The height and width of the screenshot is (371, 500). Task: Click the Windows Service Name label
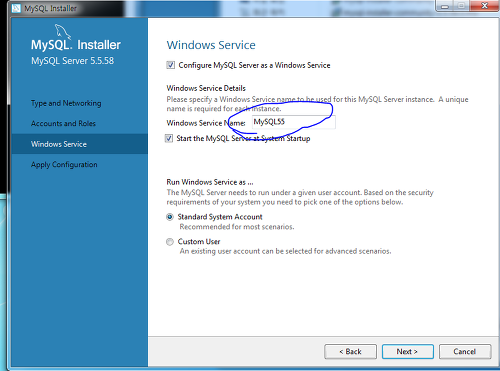[206, 123]
